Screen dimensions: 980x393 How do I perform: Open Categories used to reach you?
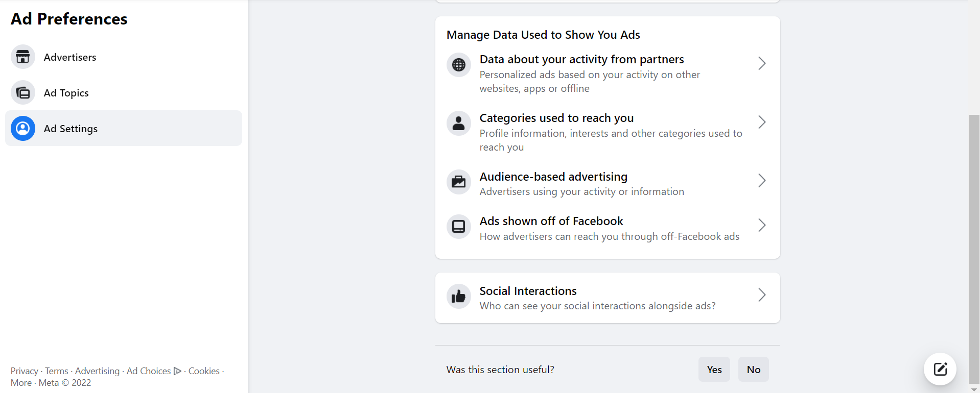pos(556,118)
